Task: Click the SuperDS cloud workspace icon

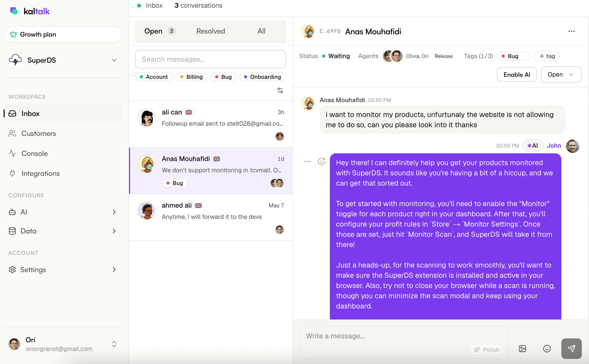Action: coord(15,60)
